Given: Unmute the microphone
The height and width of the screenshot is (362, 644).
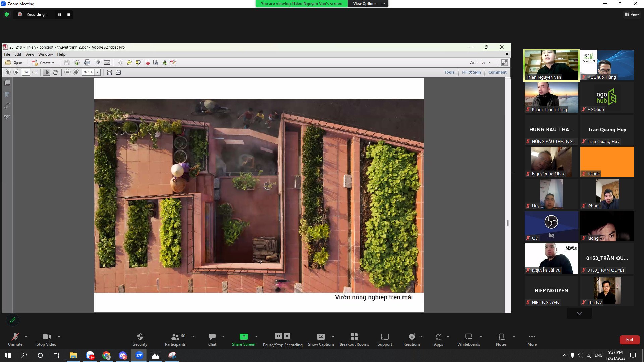Looking at the screenshot, I should pos(15,337).
